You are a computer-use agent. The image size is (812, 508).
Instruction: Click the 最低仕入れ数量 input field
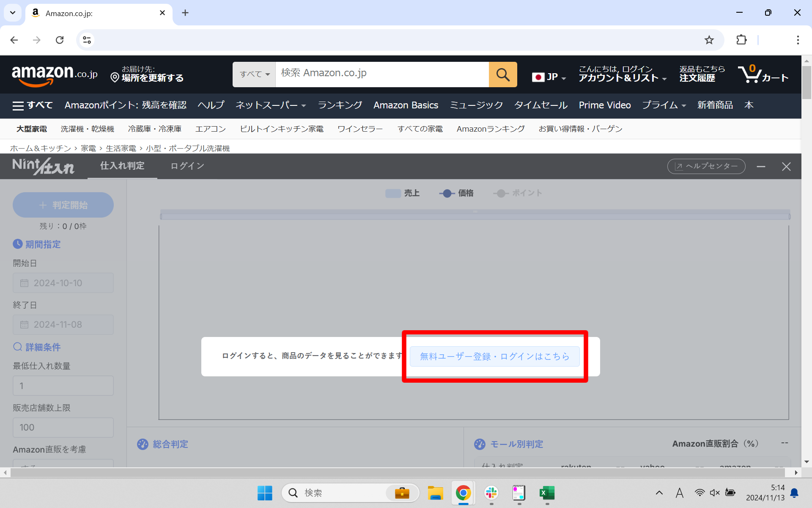point(63,386)
